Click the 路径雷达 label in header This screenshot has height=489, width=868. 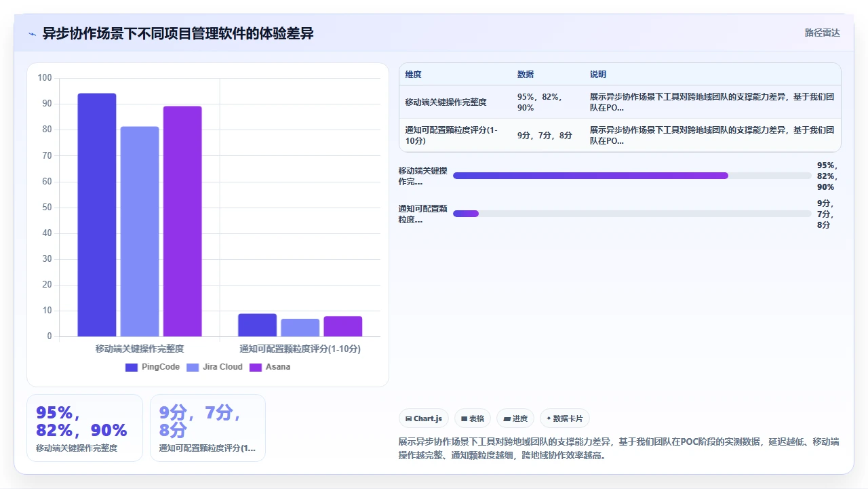click(x=822, y=33)
